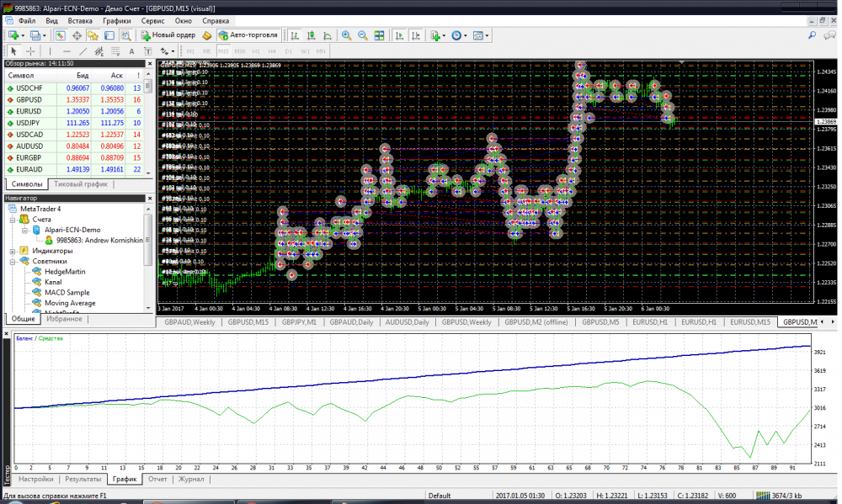Create a new chart from the toolbar
Screen dimensions: 842x504
13,35
